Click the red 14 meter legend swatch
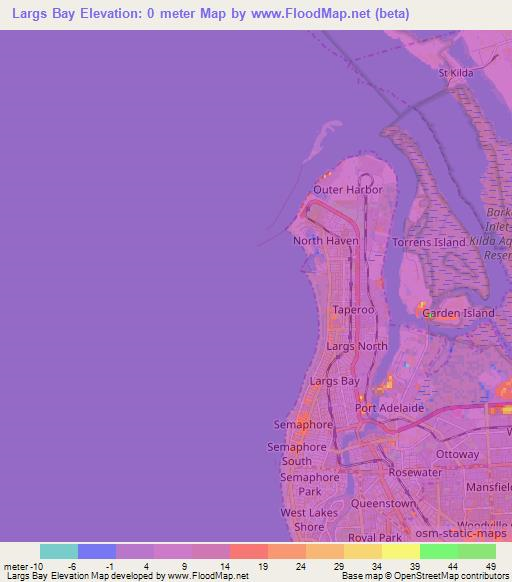Screen dimensions: 512x582 [249, 551]
